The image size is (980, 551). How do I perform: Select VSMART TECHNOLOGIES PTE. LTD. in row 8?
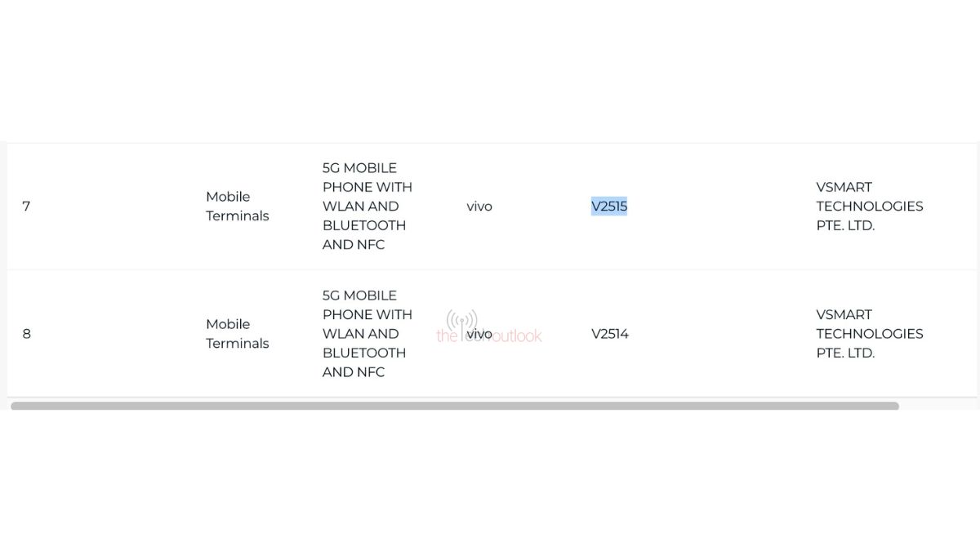coord(870,334)
